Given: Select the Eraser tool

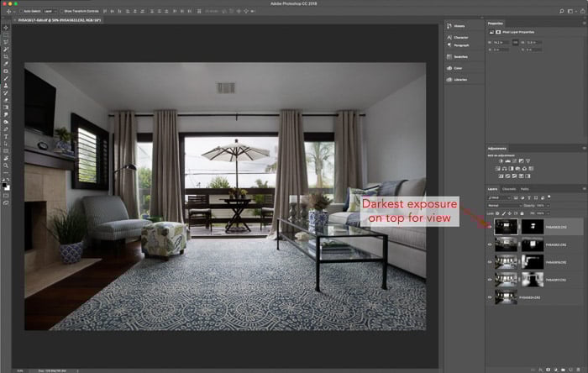Looking at the screenshot, I should (x=6, y=100).
